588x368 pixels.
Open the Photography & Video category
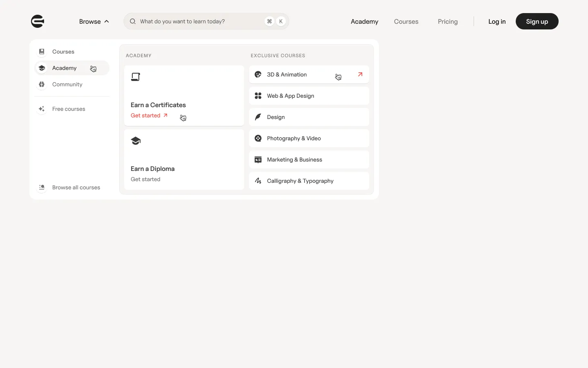[309, 138]
